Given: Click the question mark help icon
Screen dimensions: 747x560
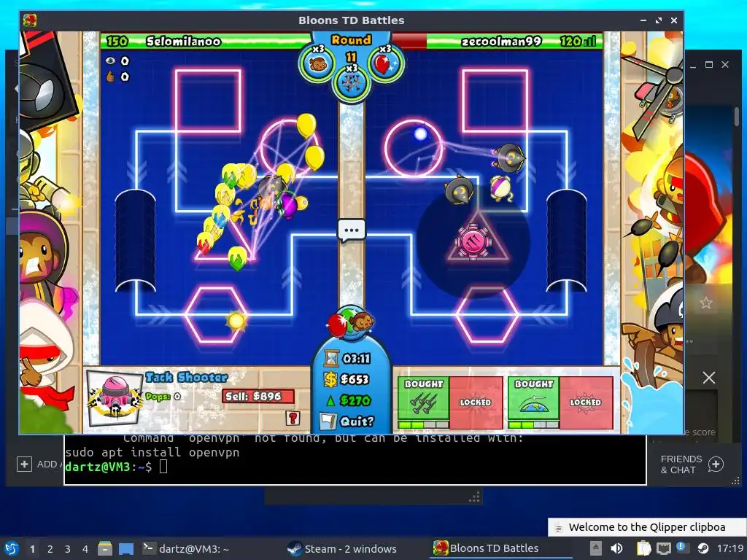Looking at the screenshot, I should 293,418.
